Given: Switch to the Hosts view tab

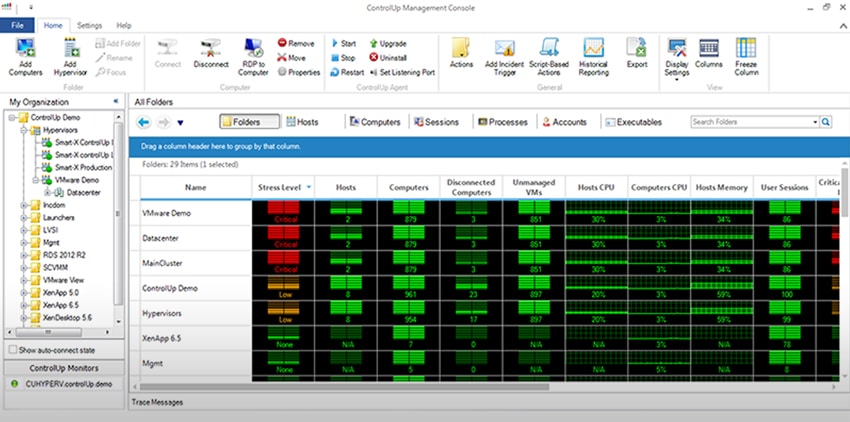Looking at the screenshot, I should (x=302, y=122).
